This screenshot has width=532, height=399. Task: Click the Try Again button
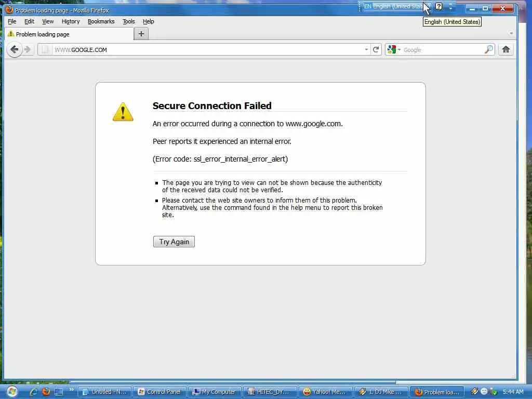[174, 242]
